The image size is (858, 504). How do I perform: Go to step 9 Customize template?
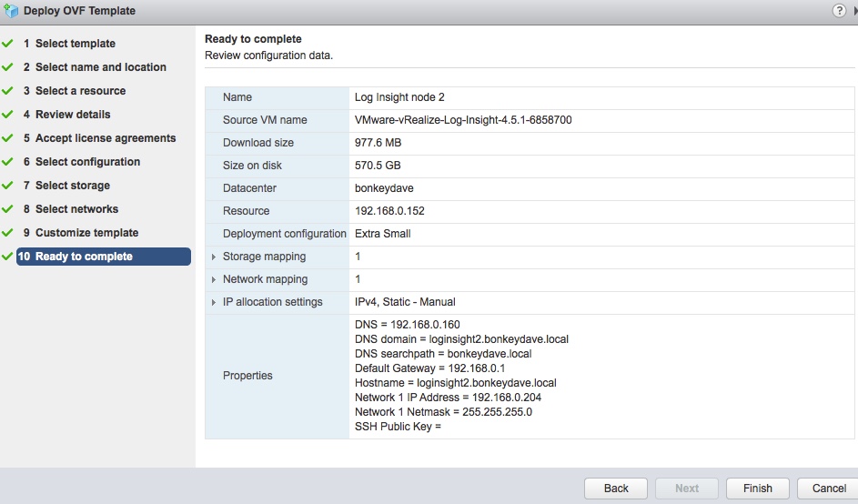[x=81, y=233]
